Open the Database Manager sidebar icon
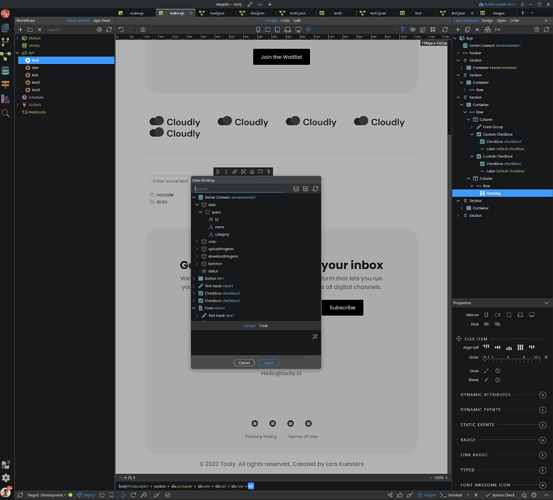 5,71
